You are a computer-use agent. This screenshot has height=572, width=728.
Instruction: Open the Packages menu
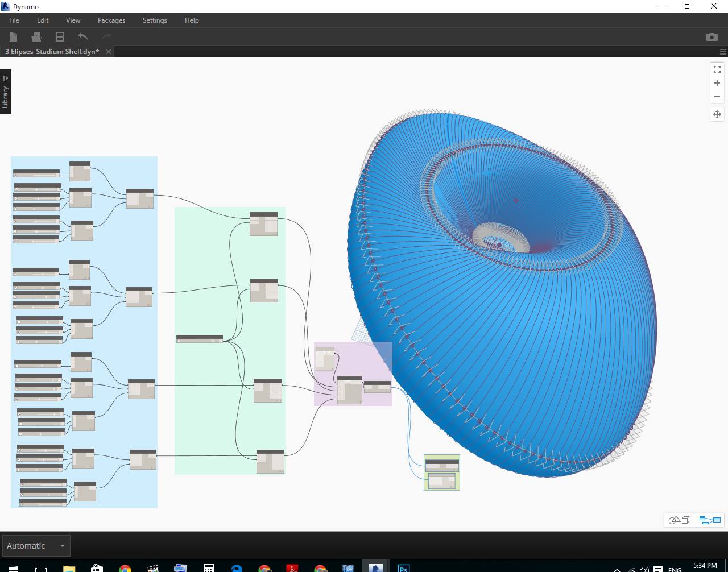111,20
